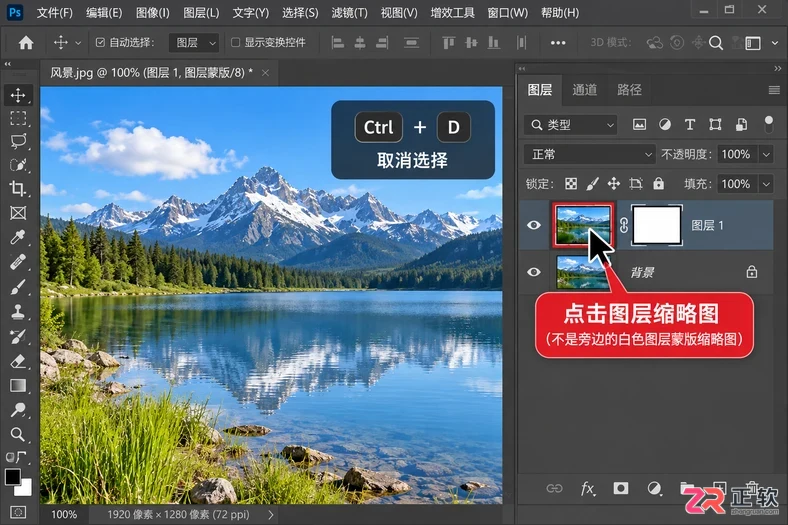Screen dimensions: 788x525
Task: Select the Frame tool
Action: (18, 213)
